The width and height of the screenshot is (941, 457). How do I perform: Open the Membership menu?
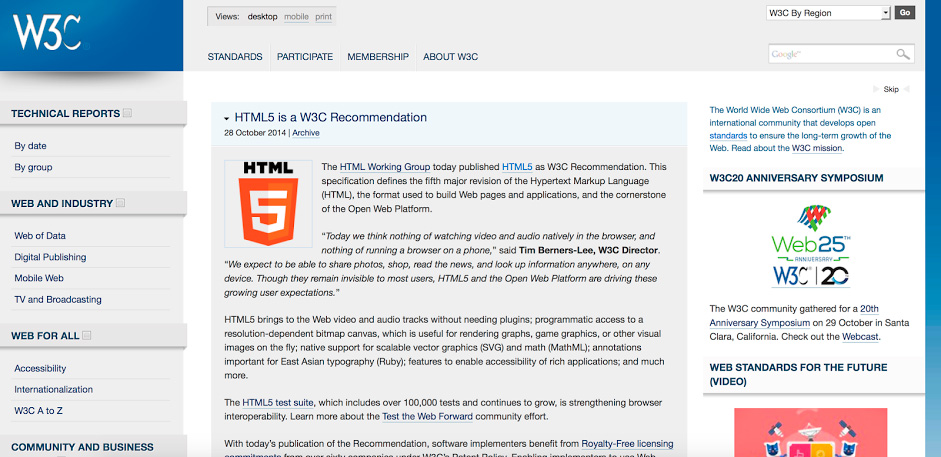click(x=378, y=57)
